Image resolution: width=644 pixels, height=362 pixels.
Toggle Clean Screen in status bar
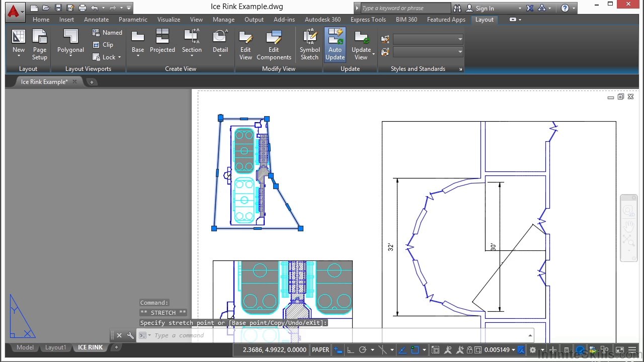(x=620, y=350)
